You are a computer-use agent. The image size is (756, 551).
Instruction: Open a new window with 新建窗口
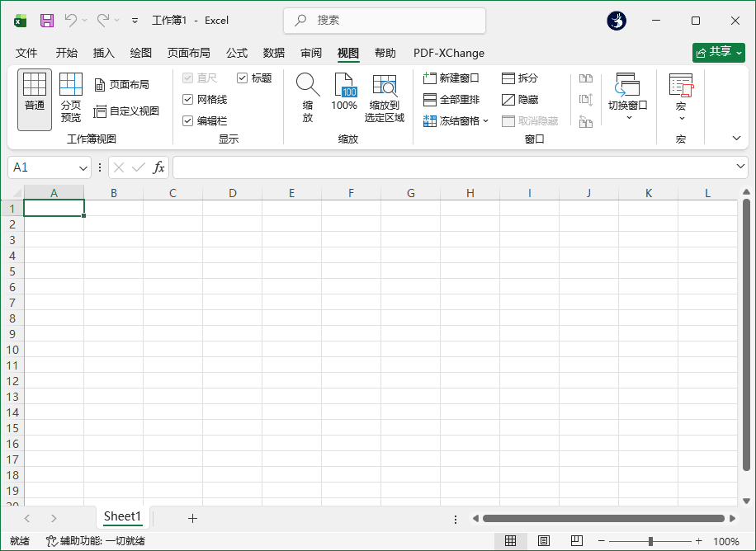point(451,78)
